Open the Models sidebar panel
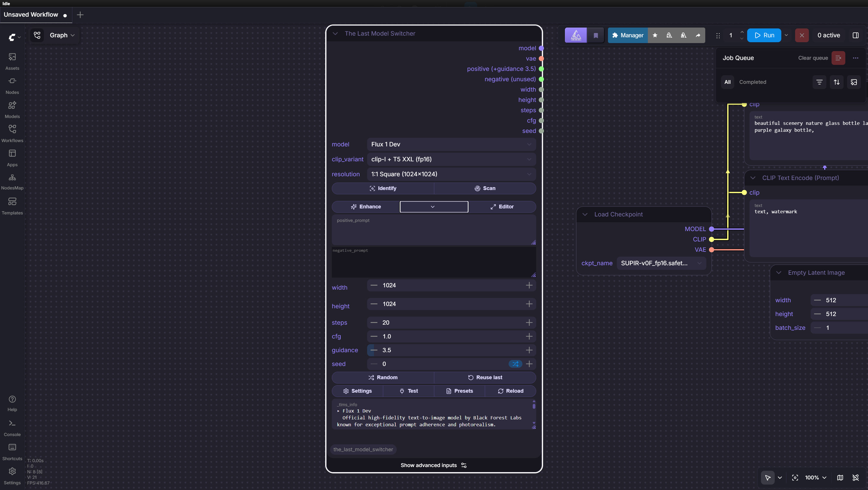This screenshot has width=868, height=490. (x=12, y=110)
